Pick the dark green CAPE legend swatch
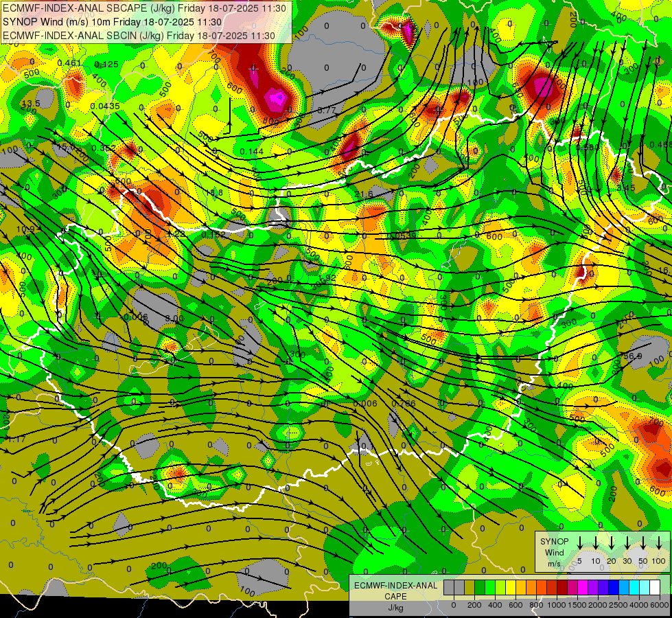This screenshot has height=618, width=672. tap(480, 588)
